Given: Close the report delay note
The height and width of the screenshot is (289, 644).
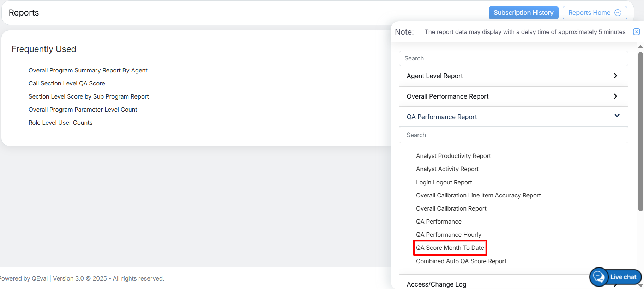Looking at the screenshot, I should point(636,32).
